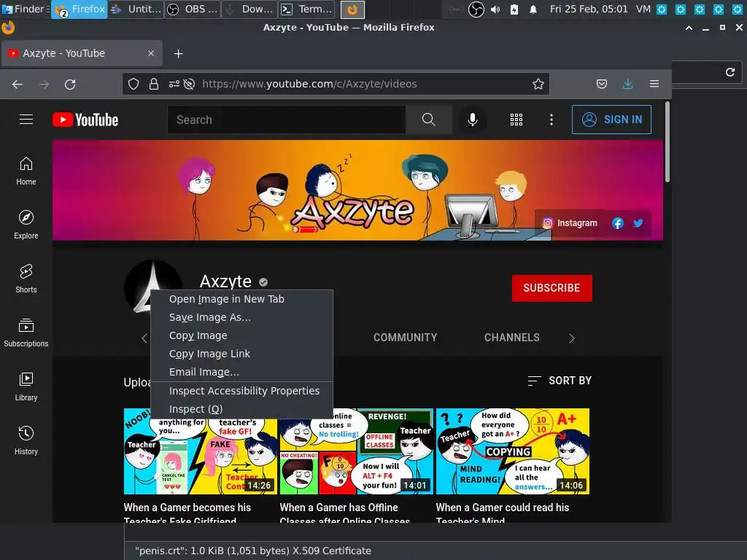Open the SORT BY dropdown

560,381
